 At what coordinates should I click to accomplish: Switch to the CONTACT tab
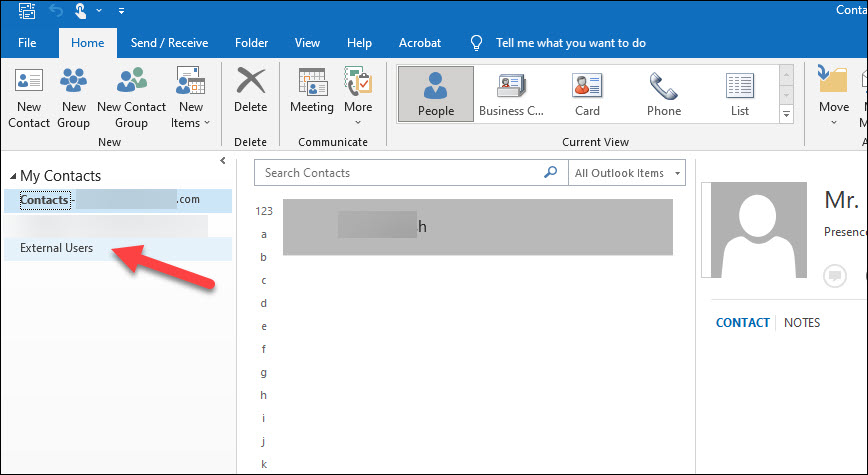tap(743, 323)
